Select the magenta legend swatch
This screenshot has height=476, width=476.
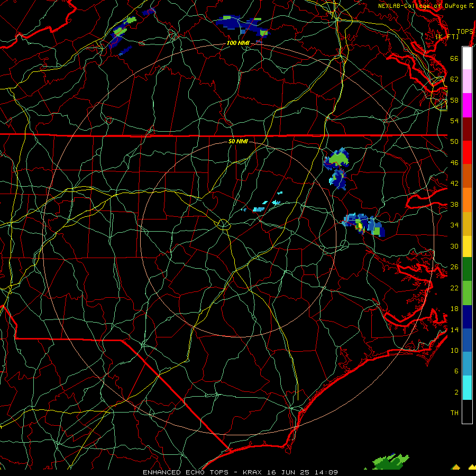click(x=467, y=105)
